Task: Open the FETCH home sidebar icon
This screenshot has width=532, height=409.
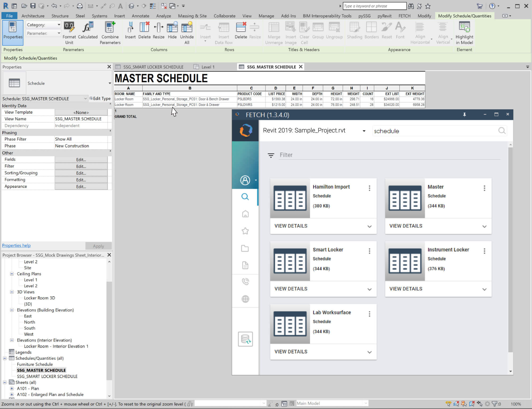Action: (x=245, y=214)
